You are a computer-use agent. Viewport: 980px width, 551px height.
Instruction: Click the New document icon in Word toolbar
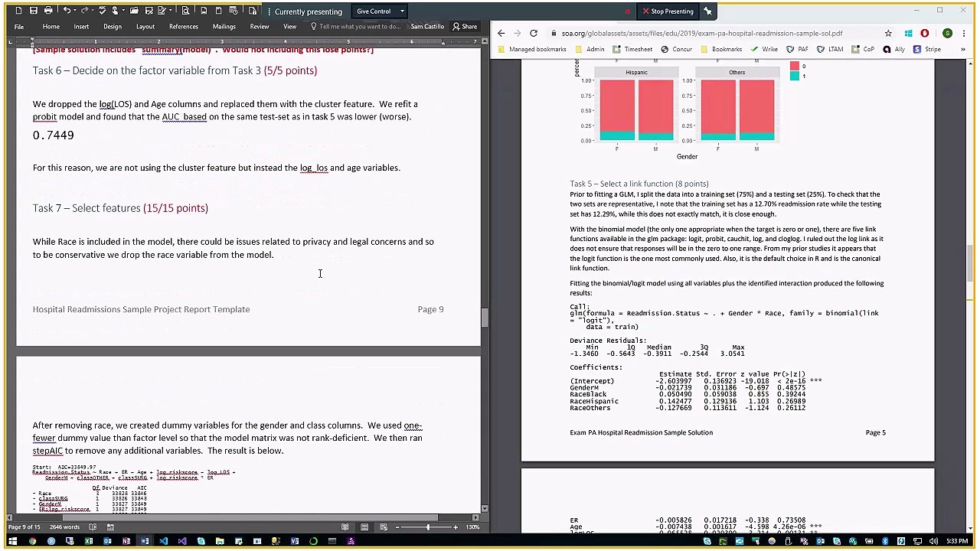point(19,11)
